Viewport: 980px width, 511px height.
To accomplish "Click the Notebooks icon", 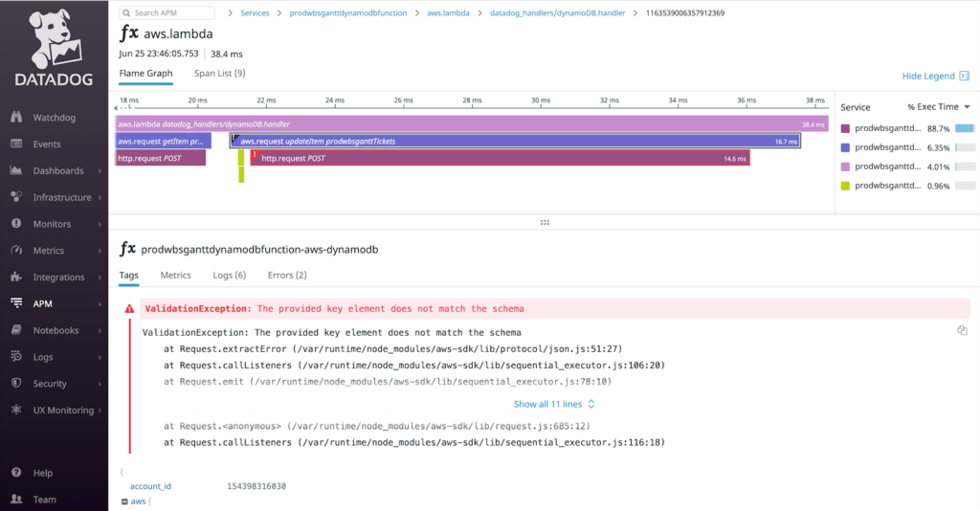I will pyautogui.click(x=16, y=330).
